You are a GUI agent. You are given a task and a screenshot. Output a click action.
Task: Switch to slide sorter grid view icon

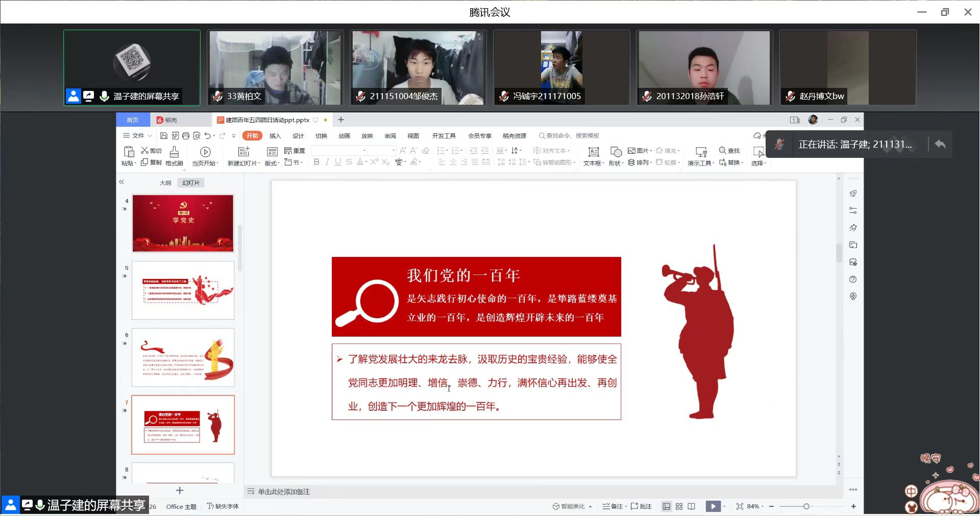tap(679, 506)
